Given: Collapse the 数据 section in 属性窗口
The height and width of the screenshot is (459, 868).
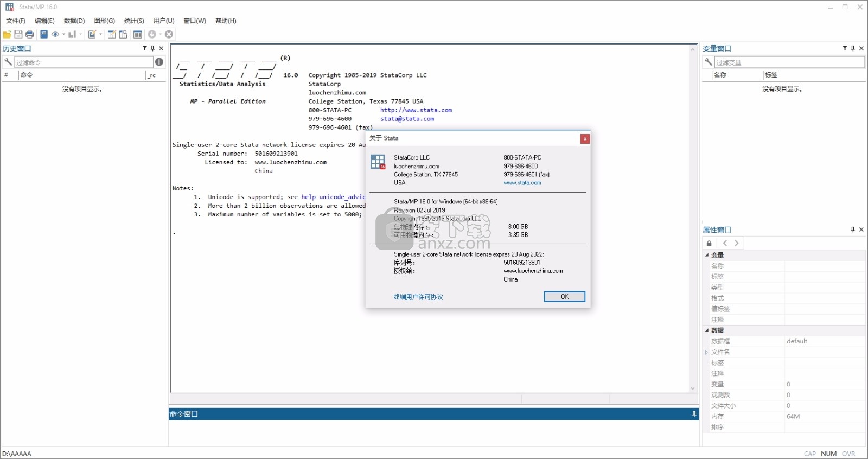Looking at the screenshot, I should tap(707, 330).
